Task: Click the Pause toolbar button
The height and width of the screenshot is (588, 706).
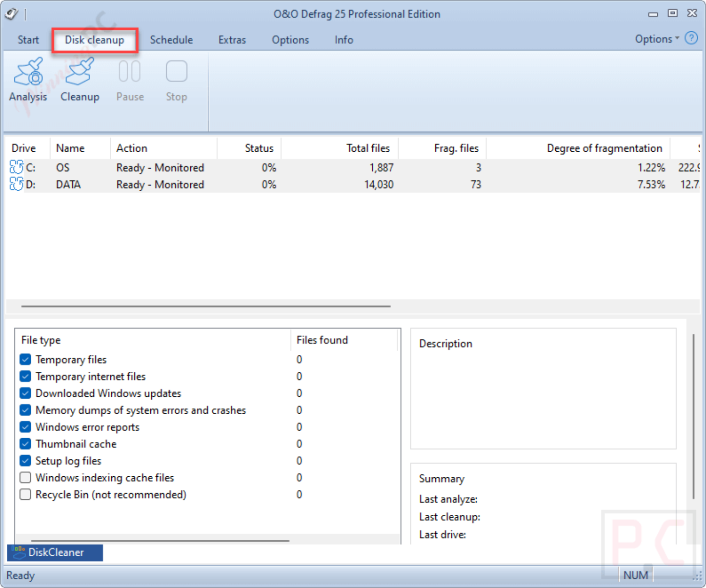Action: point(130,80)
